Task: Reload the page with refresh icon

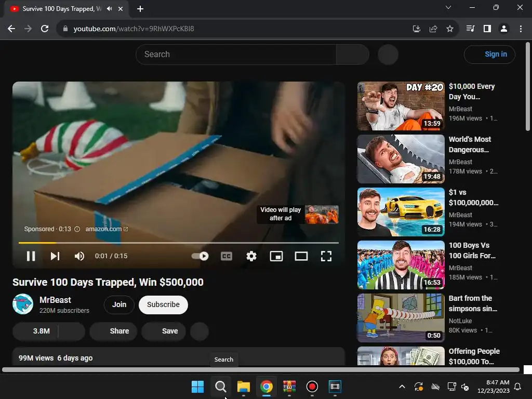Action: tap(45, 29)
